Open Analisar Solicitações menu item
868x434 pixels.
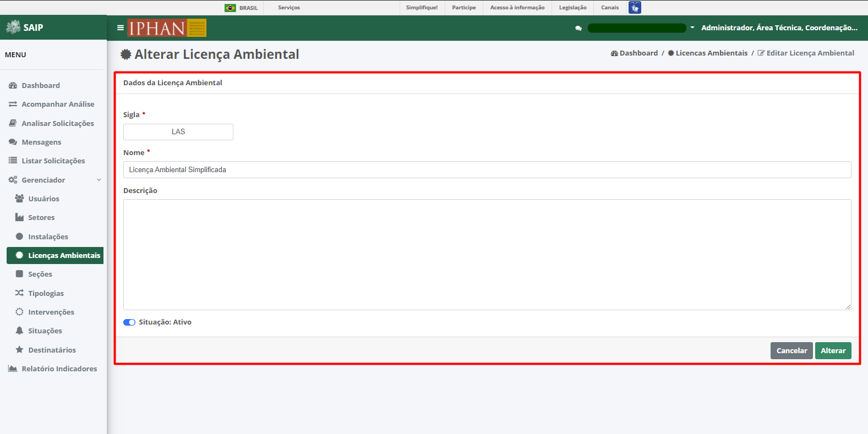[x=58, y=123]
